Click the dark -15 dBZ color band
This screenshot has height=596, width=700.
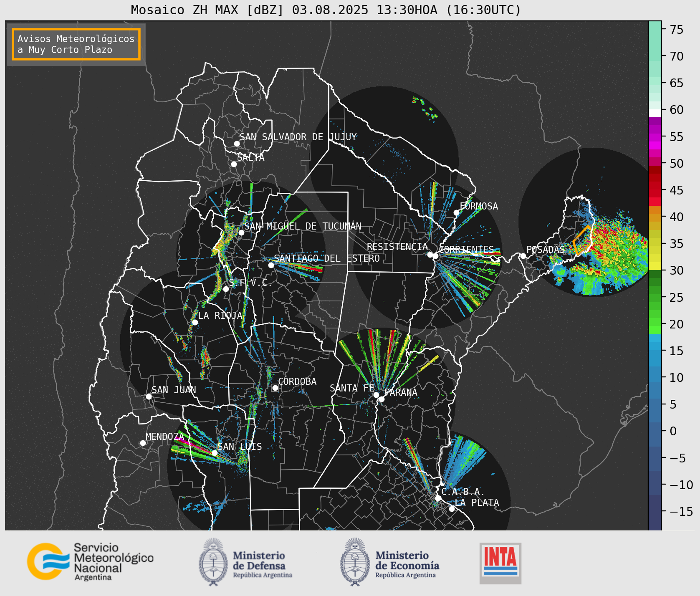coord(655,512)
